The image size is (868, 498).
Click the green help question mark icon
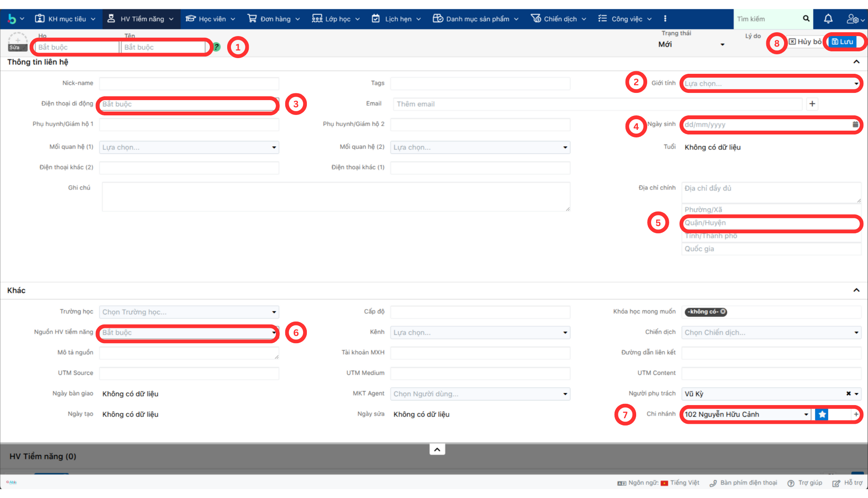[x=217, y=47]
